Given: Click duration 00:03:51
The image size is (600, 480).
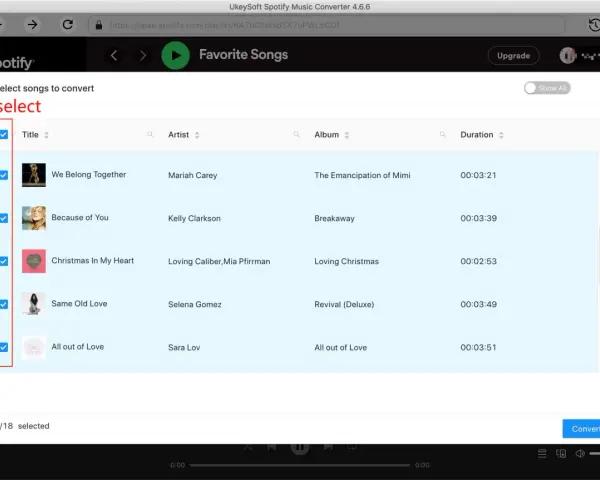Looking at the screenshot, I should [x=478, y=348].
